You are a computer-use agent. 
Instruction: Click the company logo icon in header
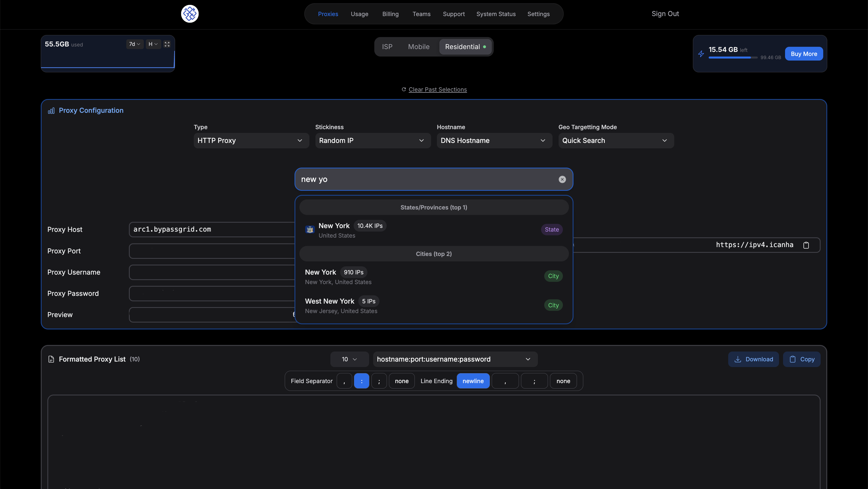tap(190, 14)
